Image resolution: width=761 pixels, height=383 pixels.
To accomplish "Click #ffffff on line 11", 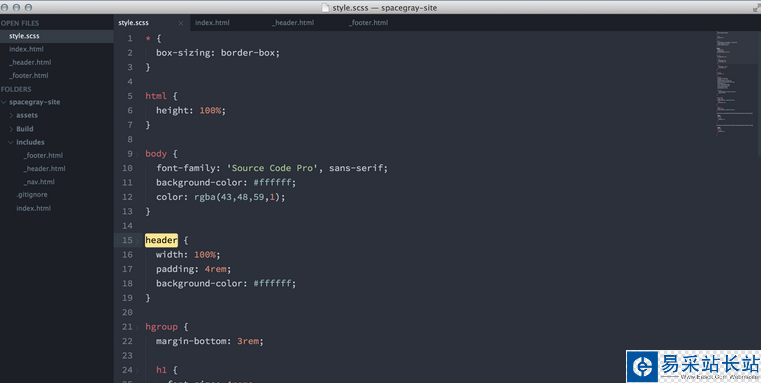I will 272,183.
